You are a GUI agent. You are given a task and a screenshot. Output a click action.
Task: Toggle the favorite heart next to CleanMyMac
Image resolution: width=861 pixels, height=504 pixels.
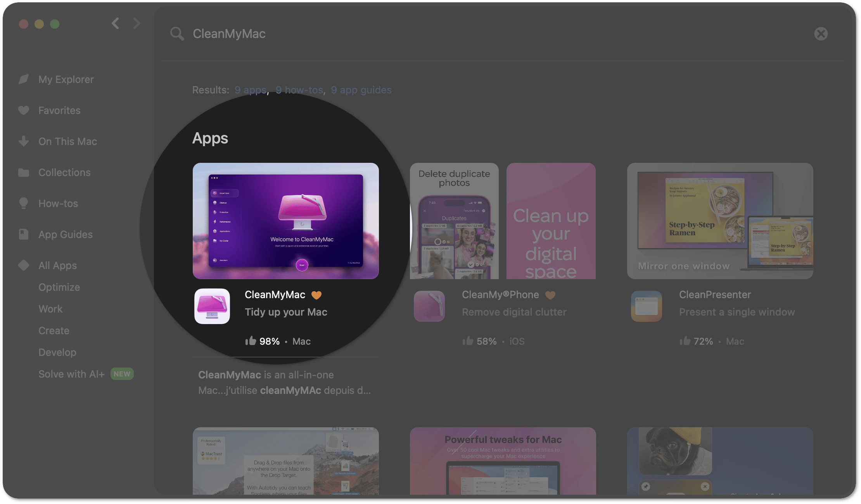tap(316, 295)
